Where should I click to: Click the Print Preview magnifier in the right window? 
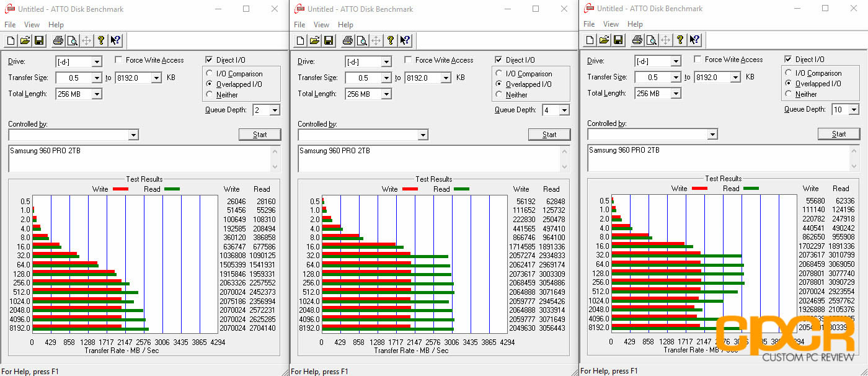click(651, 40)
